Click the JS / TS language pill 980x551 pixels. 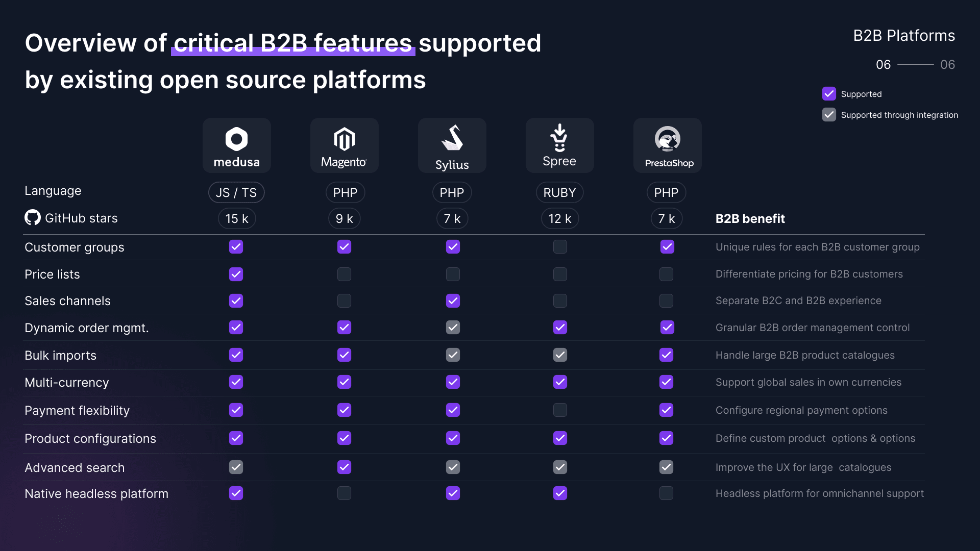(x=236, y=192)
